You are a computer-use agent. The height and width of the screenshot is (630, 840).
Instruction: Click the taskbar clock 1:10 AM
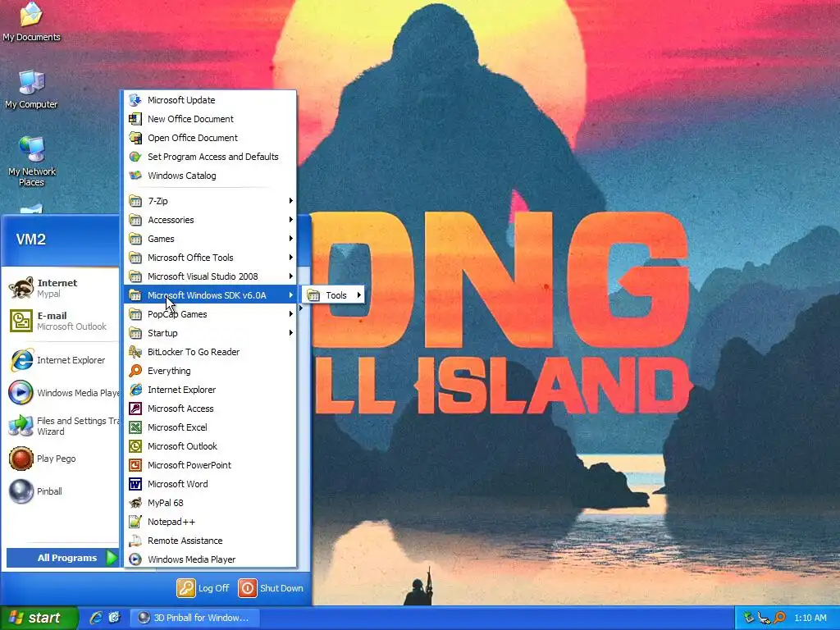(810, 618)
